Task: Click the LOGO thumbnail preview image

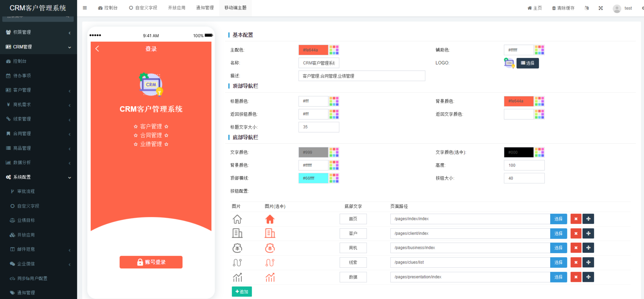Action: tap(509, 63)
